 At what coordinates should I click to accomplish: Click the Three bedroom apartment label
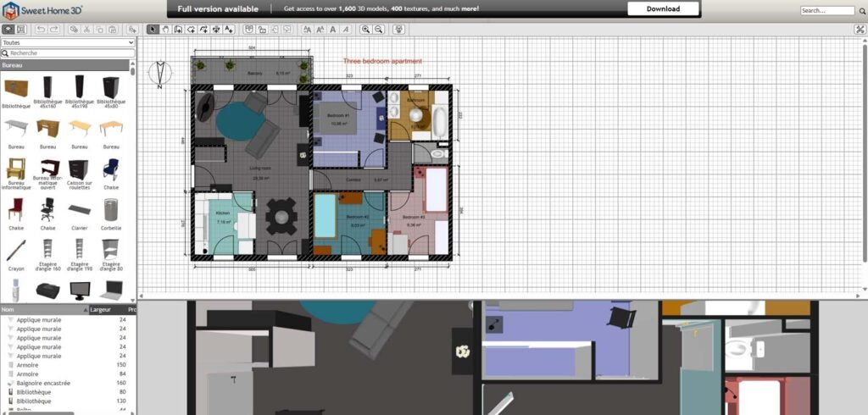point(382,62)
